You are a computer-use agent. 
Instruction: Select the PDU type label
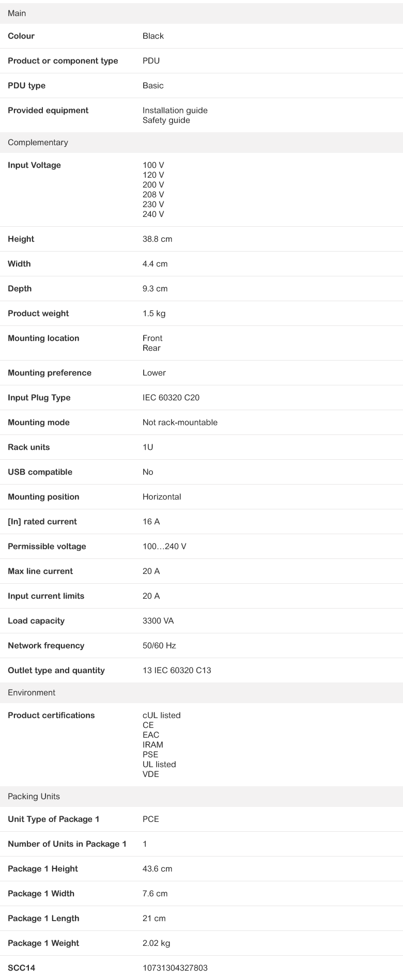pos(26,86)
